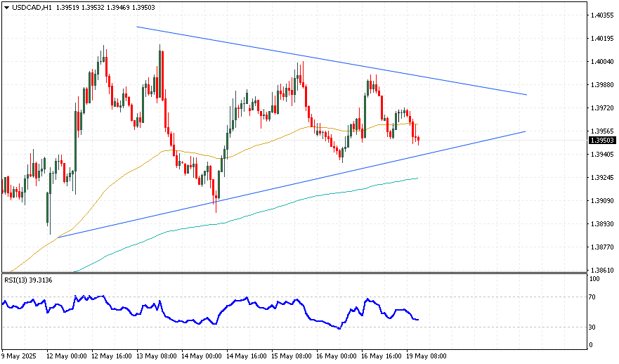Click the 1.39245 price axis label
Viewport: 619px width, 364px height.
(x=602, y=178)
